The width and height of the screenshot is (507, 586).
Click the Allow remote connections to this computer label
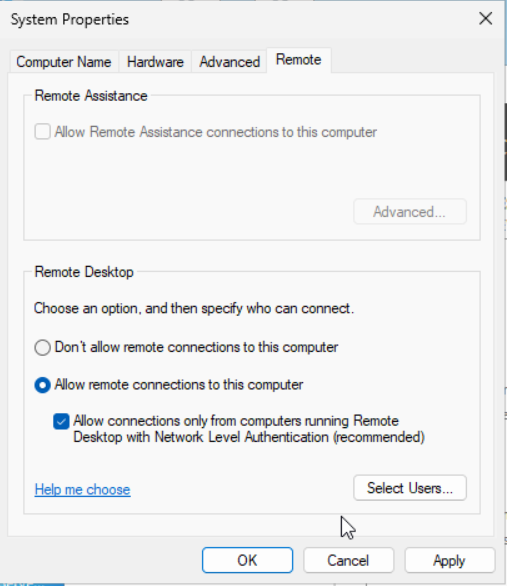(179, 385)
